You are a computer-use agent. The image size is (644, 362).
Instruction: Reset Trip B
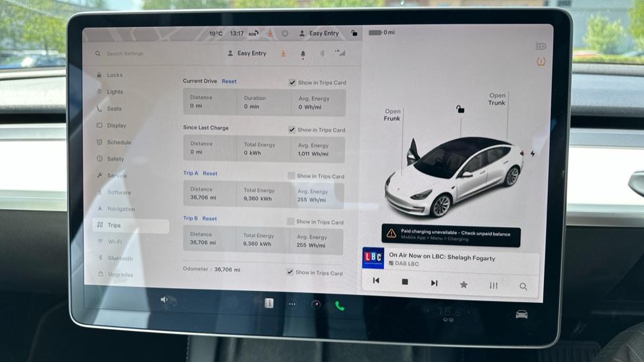(x=209, y=219)
